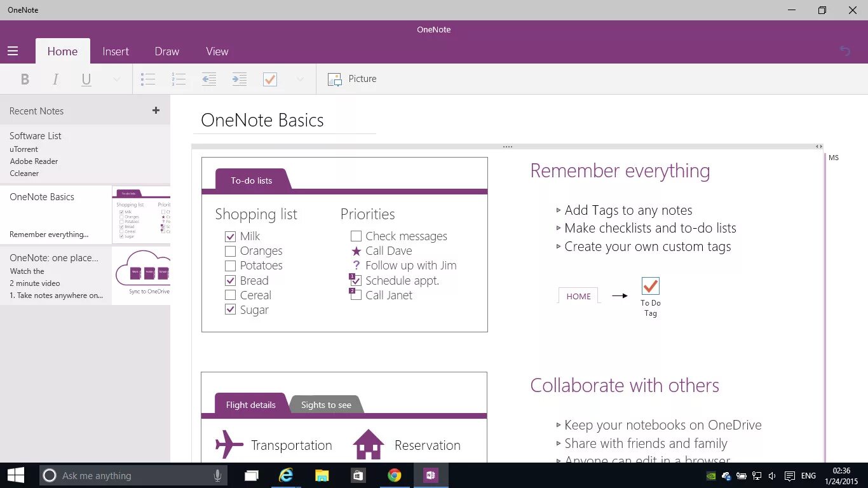Open Task View from the taskbar
The height and width of the screenshot is (488, 868).
252,475
